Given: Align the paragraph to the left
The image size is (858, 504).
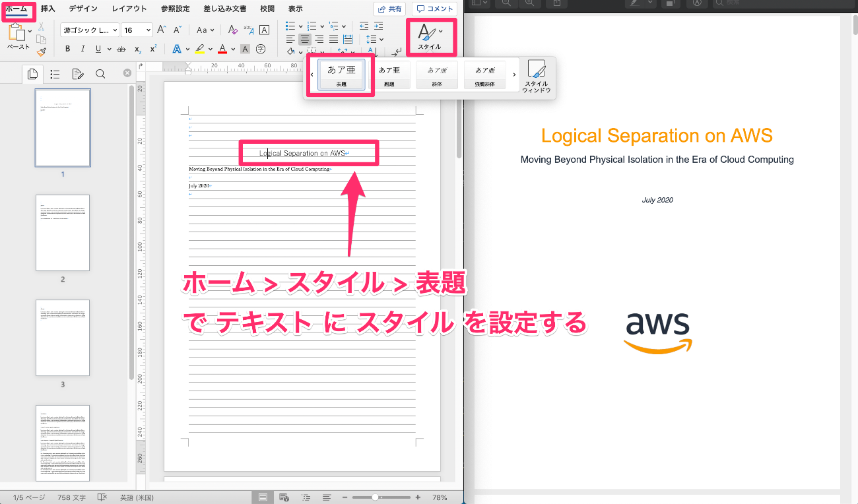Looking at the screenshot, I should 291,39.
